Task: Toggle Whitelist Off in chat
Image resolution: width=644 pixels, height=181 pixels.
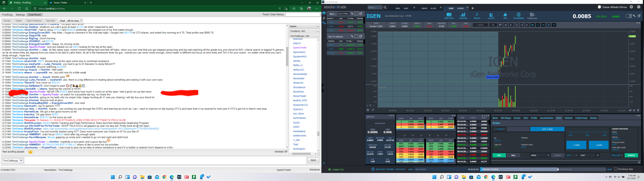Action: point(281,152)
